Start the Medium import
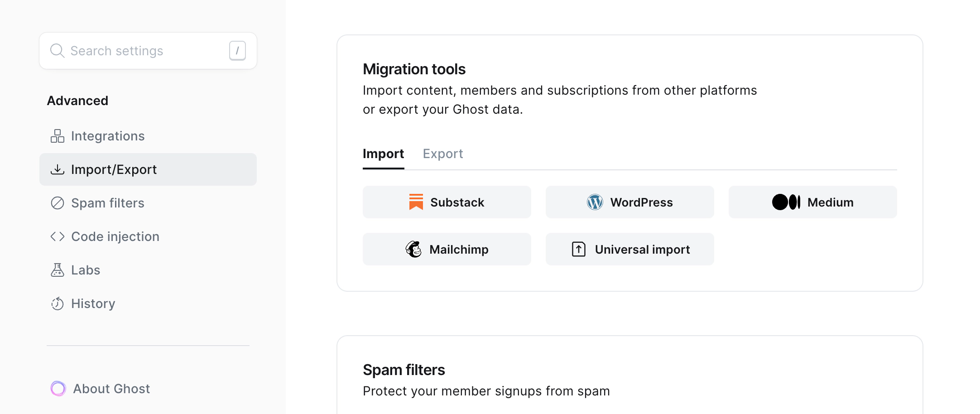 [813, 202]
